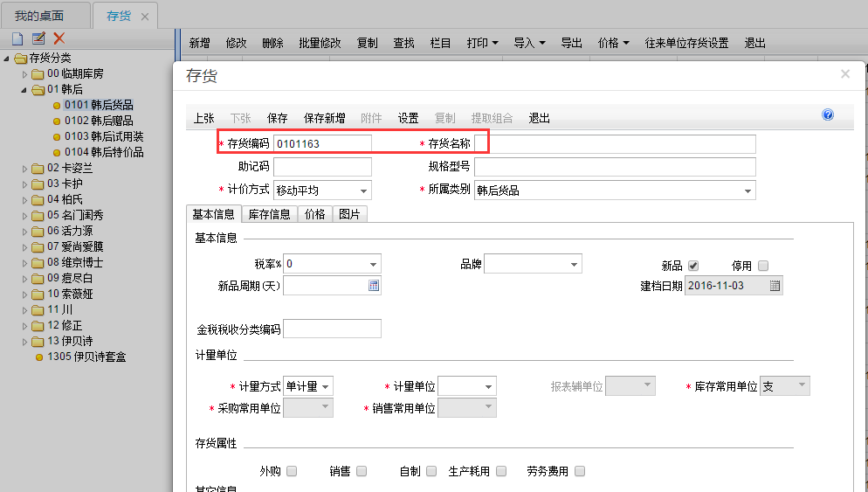Image resolution: width=868 pixels, height=492 pixels.
Task: Check the 外购 checkbox
Action: coord(292,471)
